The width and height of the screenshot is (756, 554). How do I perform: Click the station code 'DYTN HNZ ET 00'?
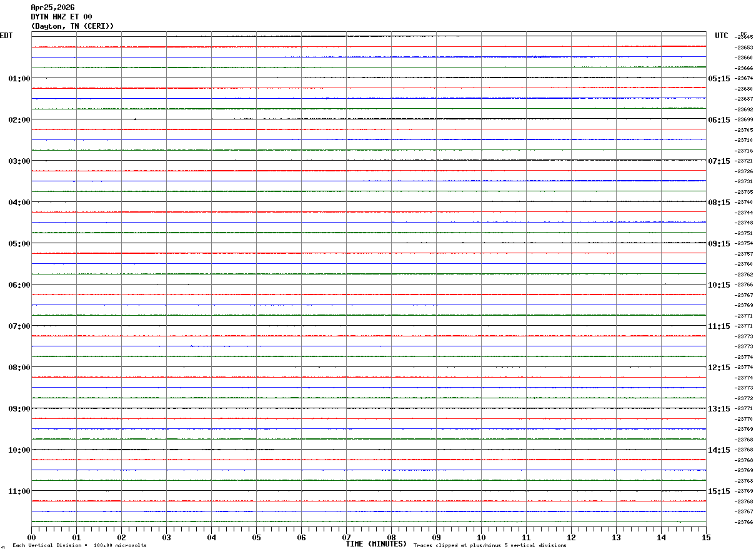(x=61, y=17)
